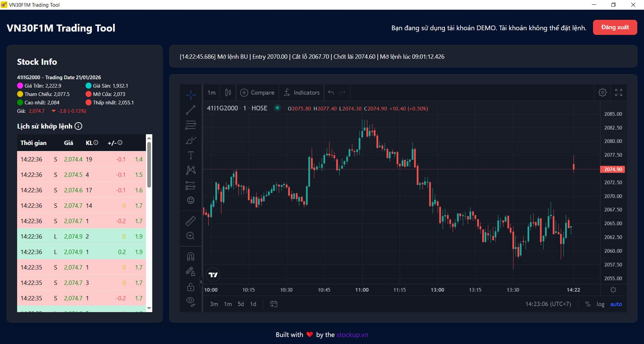Switch to the 5d range tab
Screen dimensions: 644x344
tap(241, 304)
